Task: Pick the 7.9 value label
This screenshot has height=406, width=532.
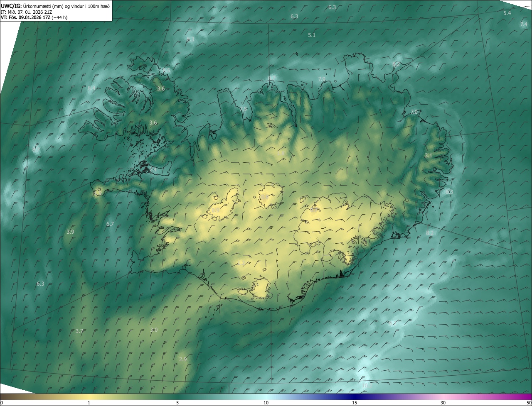Action: [x=322, y=79]
